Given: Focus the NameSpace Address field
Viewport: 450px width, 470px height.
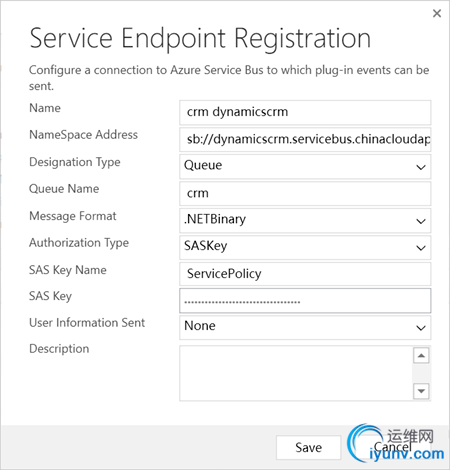Looking at the screenshot, I should click(305, 139).
